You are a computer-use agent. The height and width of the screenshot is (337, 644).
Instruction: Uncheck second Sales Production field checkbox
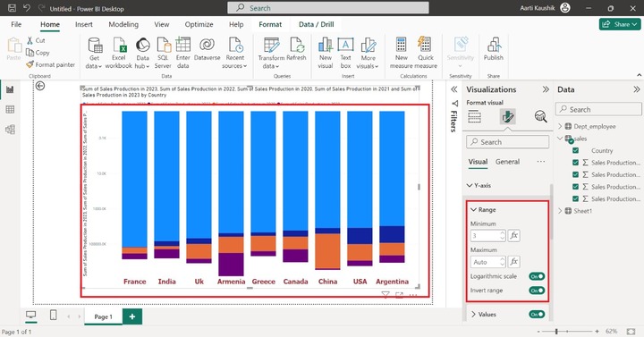coord(575,174)
